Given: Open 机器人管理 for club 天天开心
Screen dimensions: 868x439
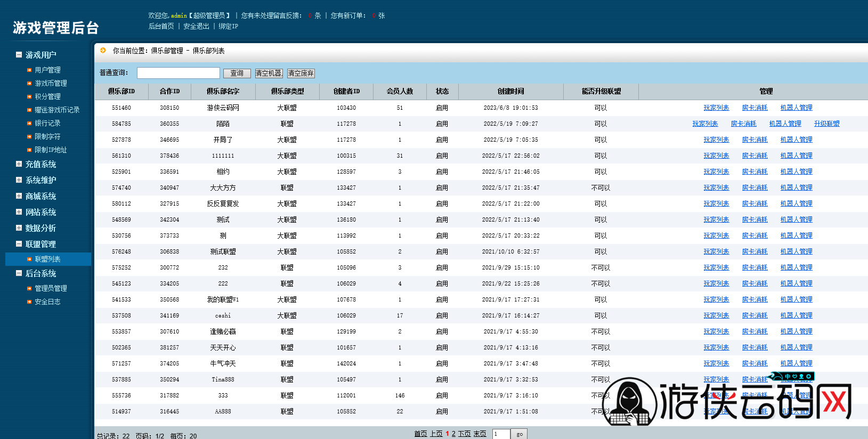Looking at the screenshot, I should coord(796,347).
